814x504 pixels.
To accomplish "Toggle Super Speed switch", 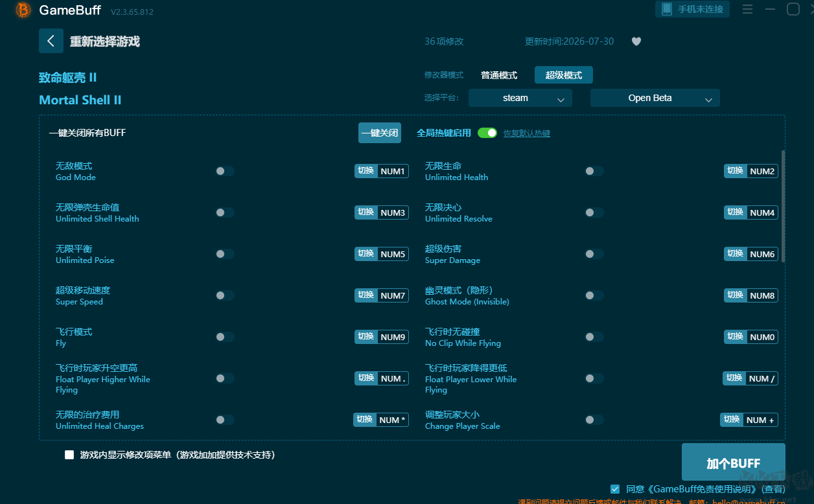I will pyautogui.click(x=225, y=295).
